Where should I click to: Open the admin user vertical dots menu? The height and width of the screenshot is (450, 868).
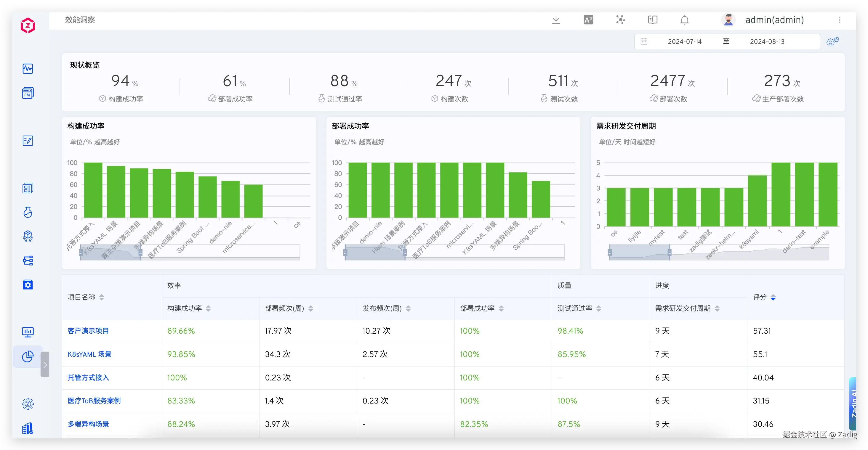coord(839,20)
